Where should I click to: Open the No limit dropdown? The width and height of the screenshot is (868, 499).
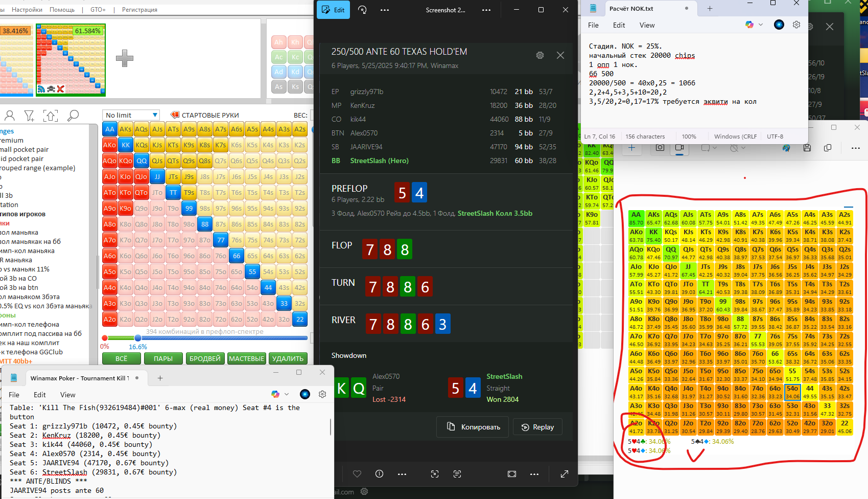tap(131, 115)
